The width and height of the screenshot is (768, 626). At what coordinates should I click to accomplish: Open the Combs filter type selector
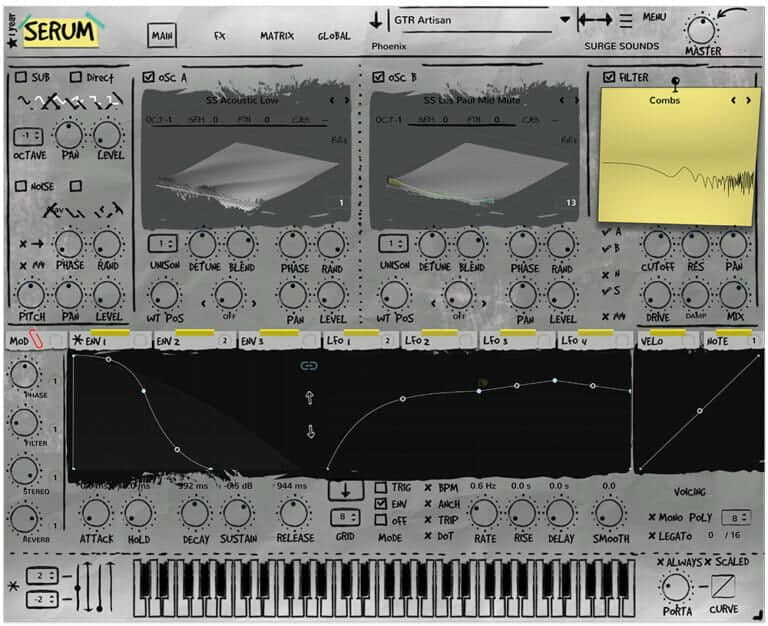tap(664, 100)
